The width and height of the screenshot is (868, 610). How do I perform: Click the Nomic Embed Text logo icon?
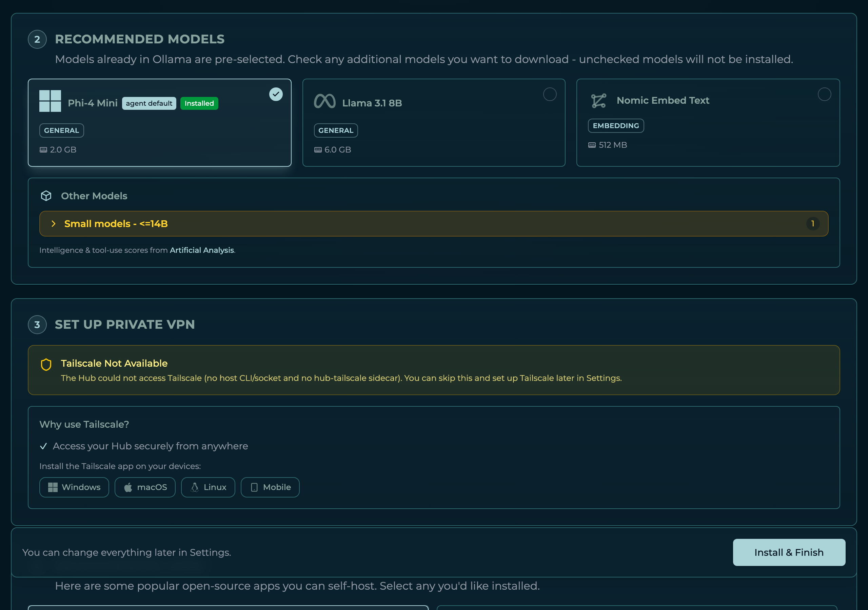[599, 101]
